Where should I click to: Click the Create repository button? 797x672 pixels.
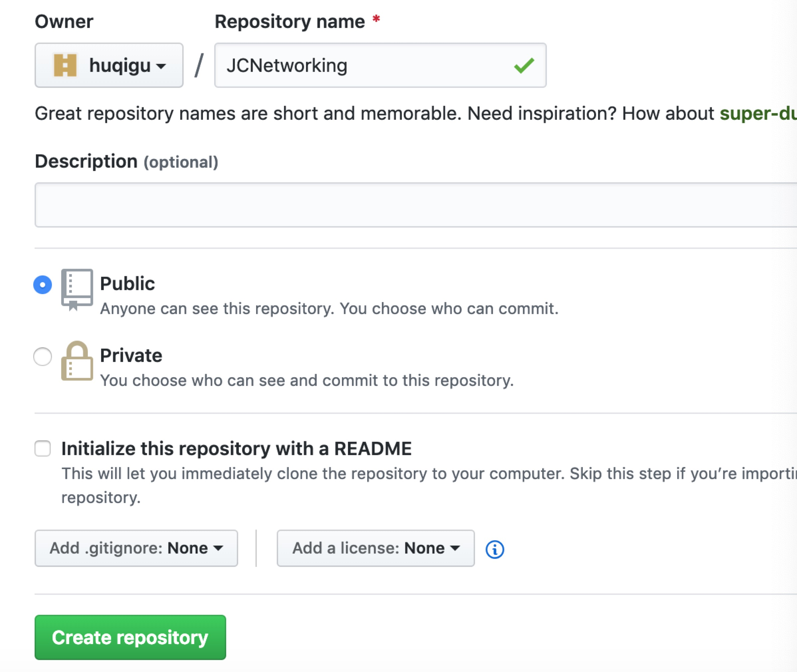[x=130, y=637]
